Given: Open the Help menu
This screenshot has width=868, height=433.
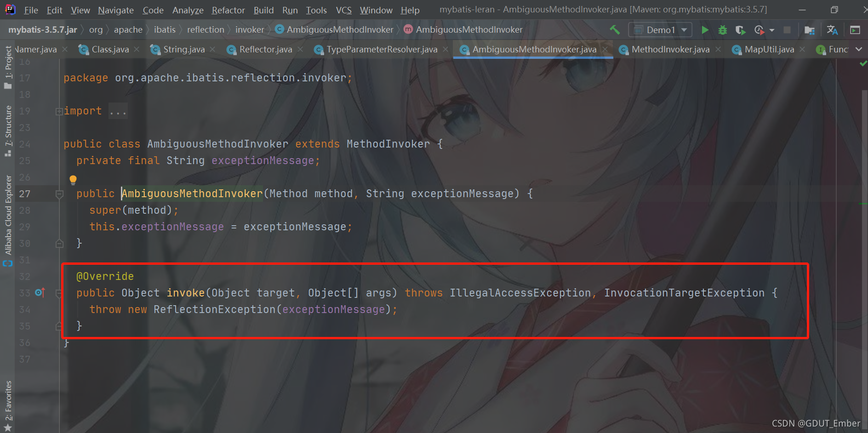Looking at the screenshot, I should tap(410, 10).
